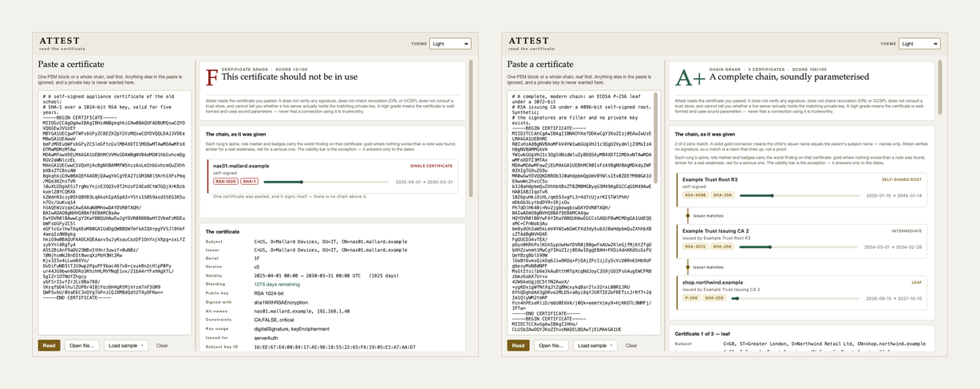The height and width of the screenshot is (389, 980).
Task: Click the red F grade letter
Action: pyautogui.click(x=211, y=78)
